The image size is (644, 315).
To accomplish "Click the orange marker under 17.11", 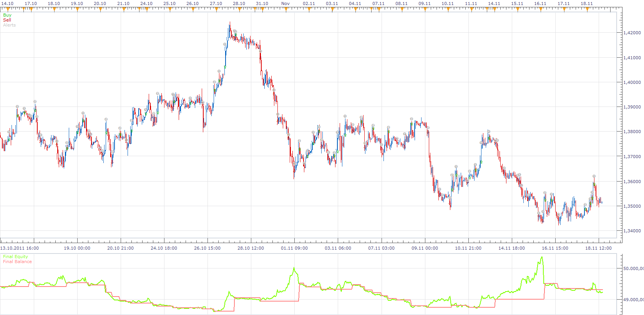I will [564, 9].
